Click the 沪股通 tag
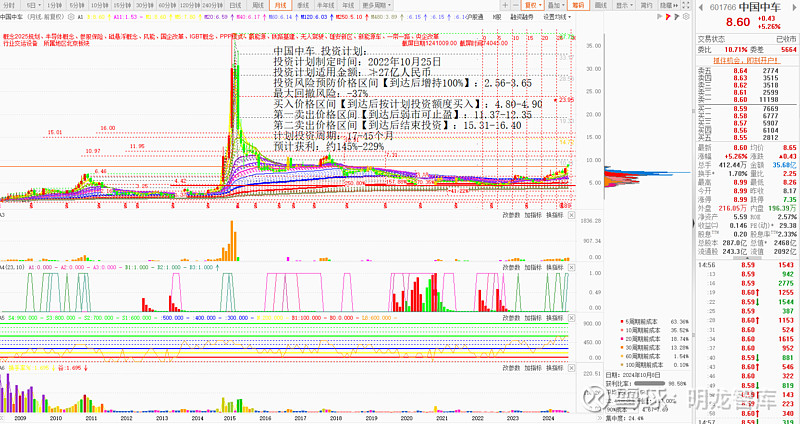This screenshot has height=424, width=800. [473, 16]
